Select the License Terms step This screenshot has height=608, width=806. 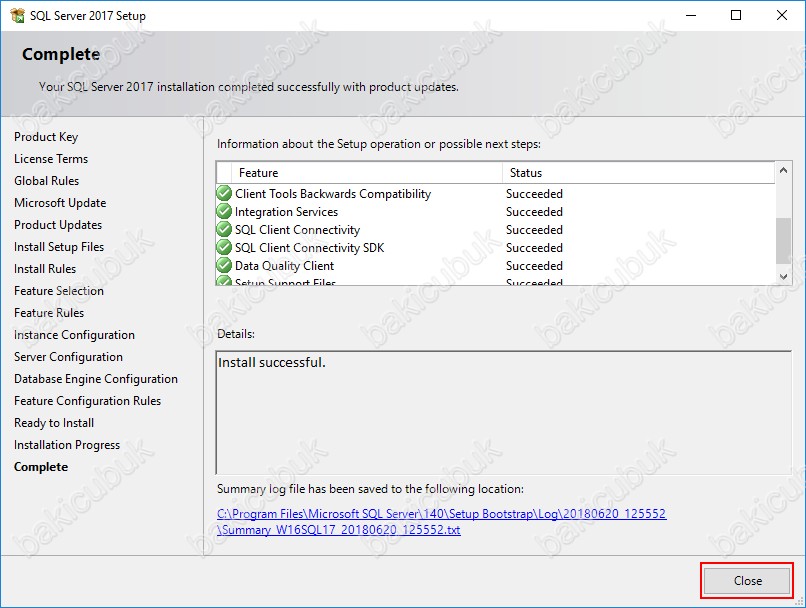[51, 159]
